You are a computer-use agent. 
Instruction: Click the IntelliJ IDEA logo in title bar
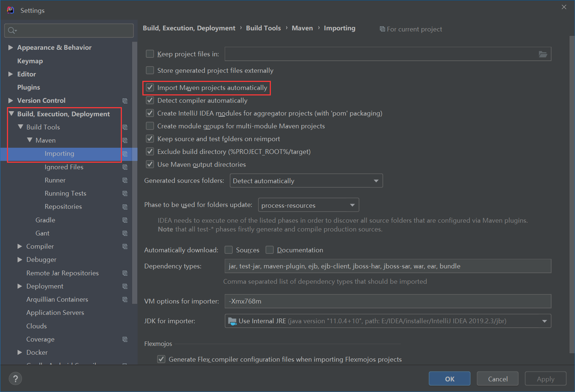10,10
